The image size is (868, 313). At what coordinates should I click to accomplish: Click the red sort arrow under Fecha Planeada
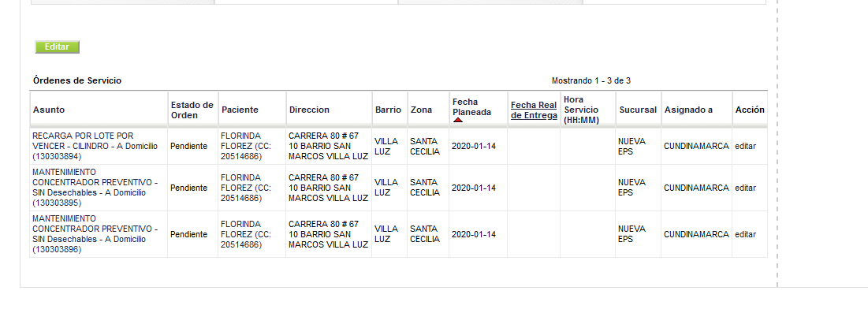click(x=458, y=120)
